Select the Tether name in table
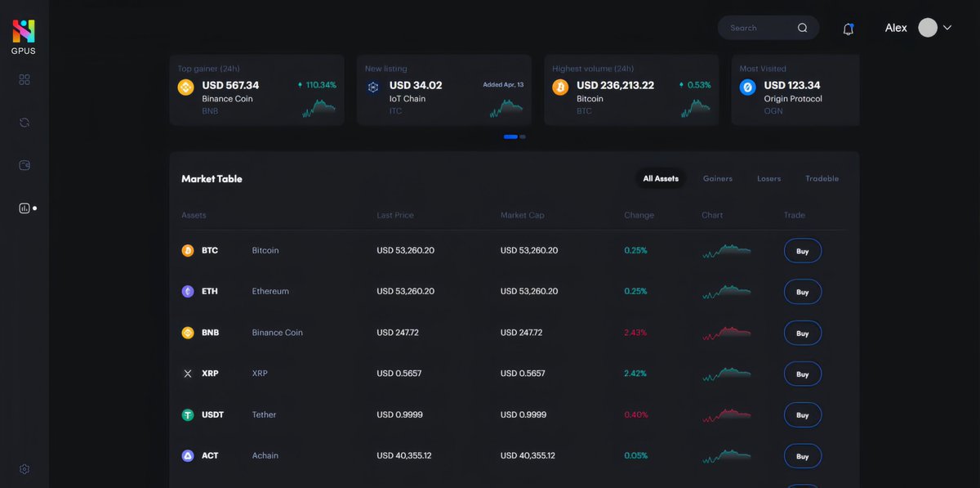This screenshot has width=980, height=488. pos(264,414)
